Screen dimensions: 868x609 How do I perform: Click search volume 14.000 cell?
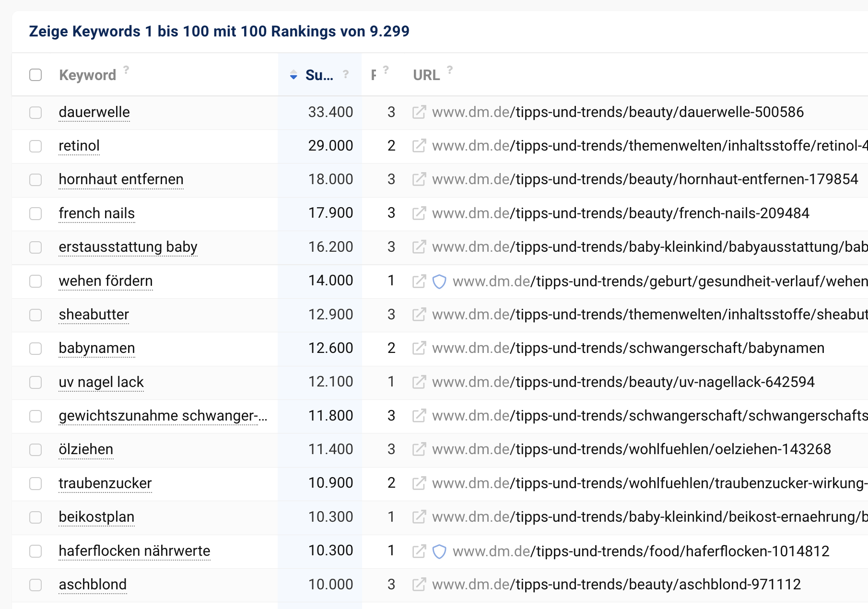[319, 281]
